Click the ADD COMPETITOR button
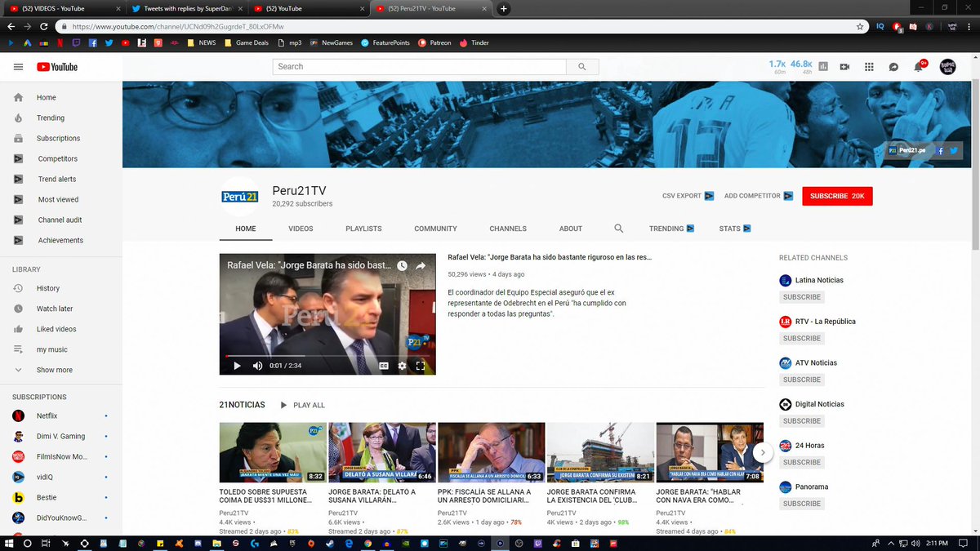980x551 pixels. pos(758,196)
